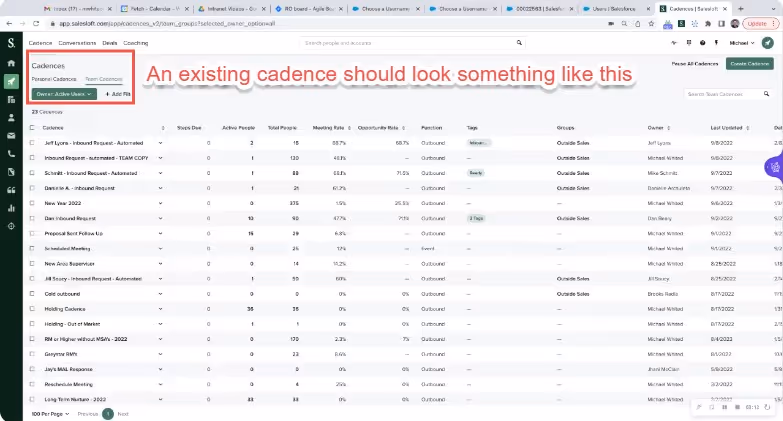Open the Templates document sidebar icon
Image resolution: width=783 pixels, height=421 pixels.
tap(11, 172)
